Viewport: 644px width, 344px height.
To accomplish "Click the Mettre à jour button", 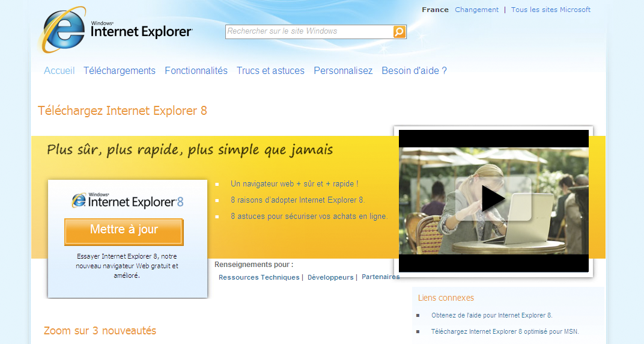I will pyautogui.click(x=124, y=232).
